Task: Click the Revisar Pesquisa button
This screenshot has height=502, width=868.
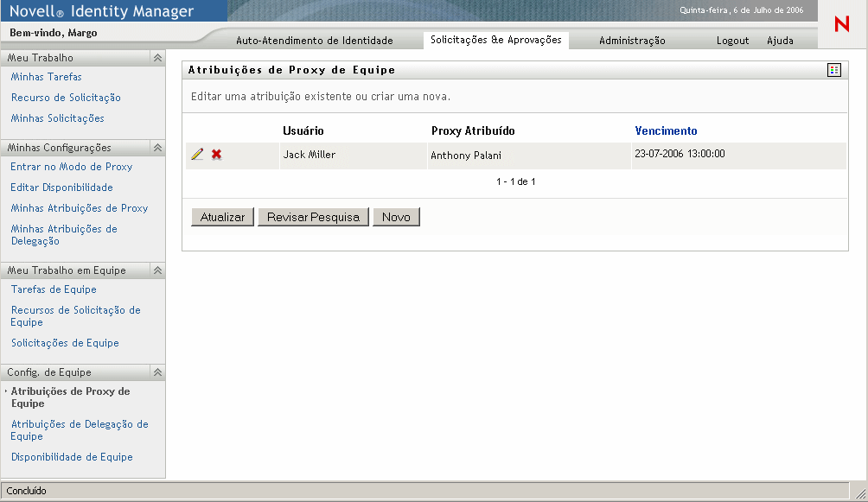Action: click(x=313, y=217)
